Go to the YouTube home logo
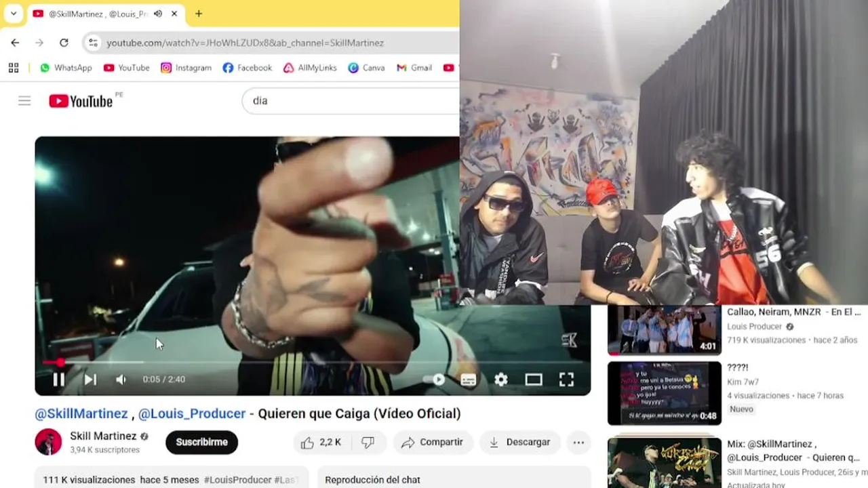Image resolution: width=868 pixels, height=488 pixels. [81, 101]
